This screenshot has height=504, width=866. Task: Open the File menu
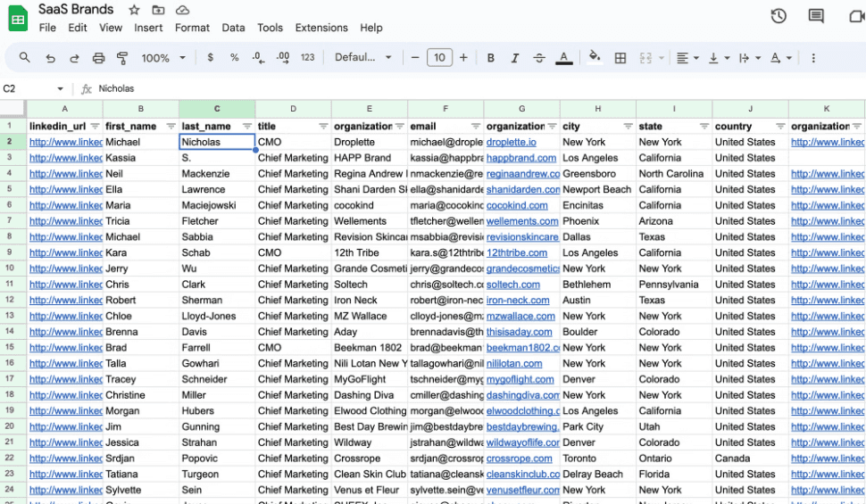point(47,28)
